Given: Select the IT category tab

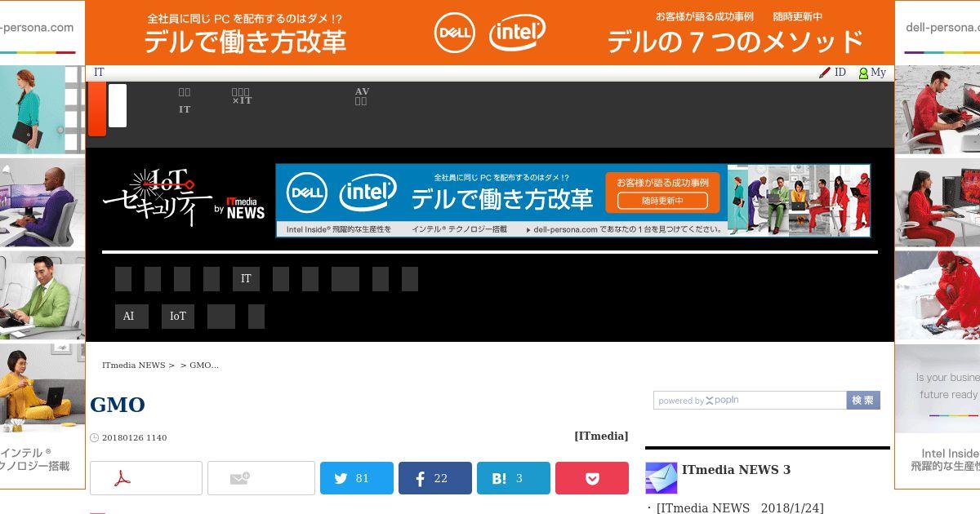Looking at the screenshot, I should 246,279.
